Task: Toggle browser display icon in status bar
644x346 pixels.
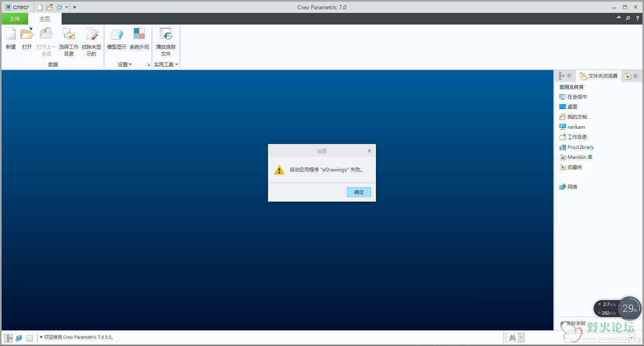Action: click(x=19, y=338)
